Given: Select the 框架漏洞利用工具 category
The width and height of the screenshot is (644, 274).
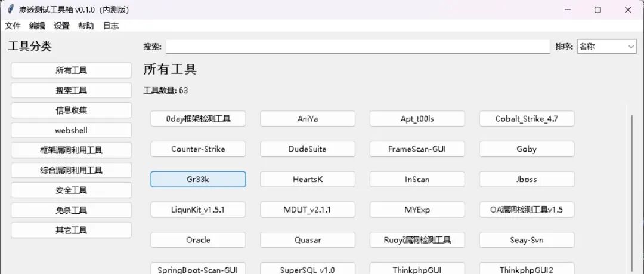Looking at the screenshot, I should click(x=72, y=150).
